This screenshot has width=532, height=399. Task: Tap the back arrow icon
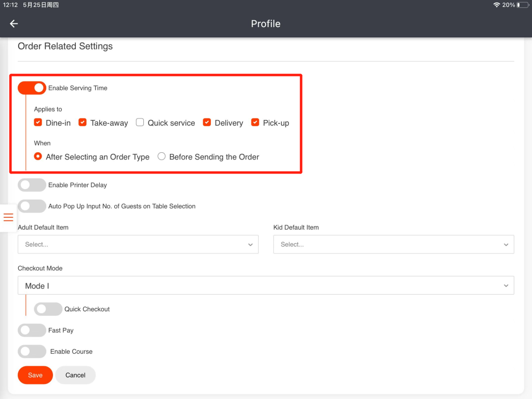click(14, 24)
